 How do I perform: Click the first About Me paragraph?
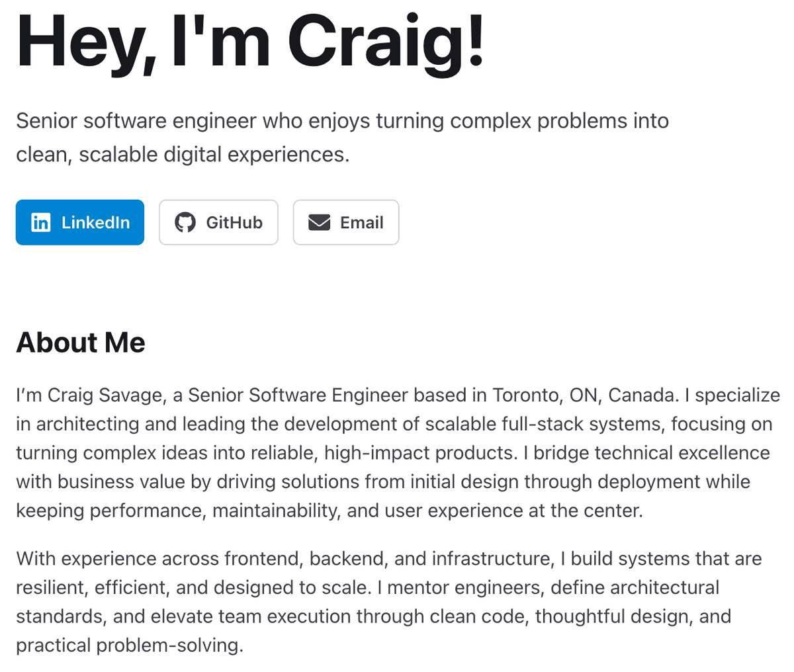397,452
